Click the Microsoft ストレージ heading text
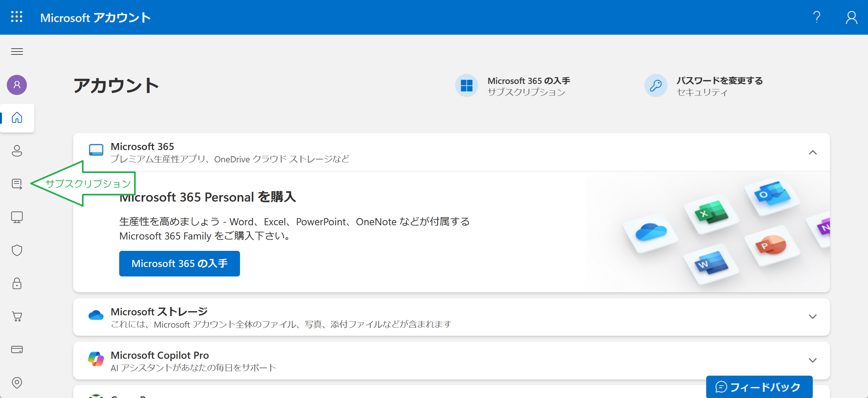This screenshot has width=868, height=398. coord(159,311)
